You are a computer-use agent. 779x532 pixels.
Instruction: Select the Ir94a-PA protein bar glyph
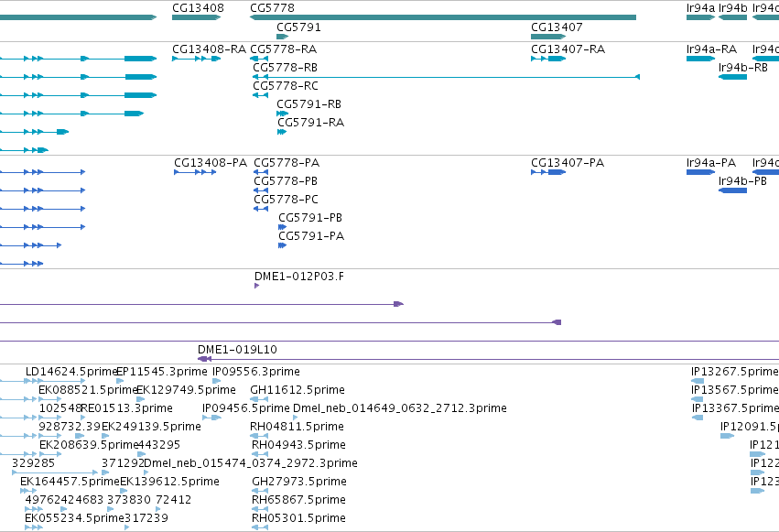tap(700, 172)
